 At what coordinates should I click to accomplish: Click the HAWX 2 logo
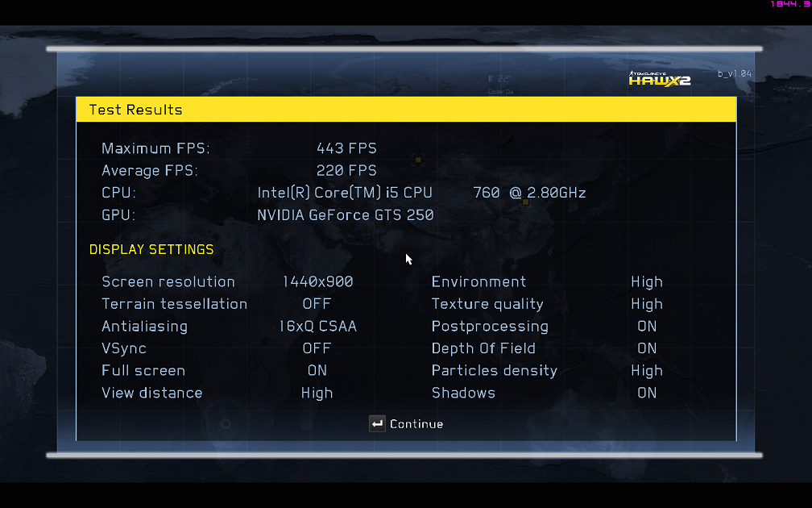point(659,79)
